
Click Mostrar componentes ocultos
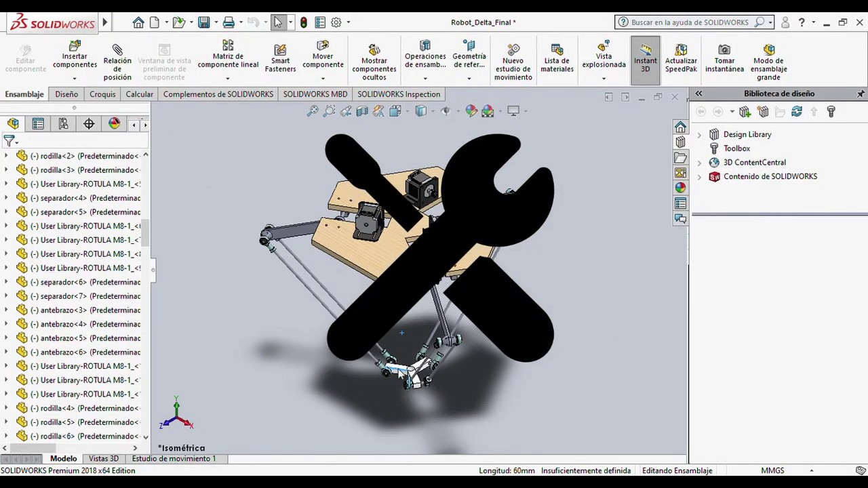tap(374, 62)
